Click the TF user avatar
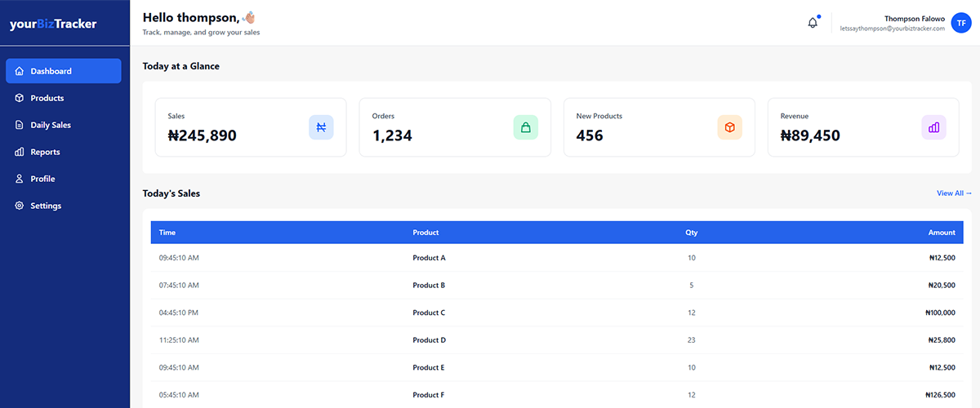The height and width of the screenshot is (408, 980). click(961, 23)
